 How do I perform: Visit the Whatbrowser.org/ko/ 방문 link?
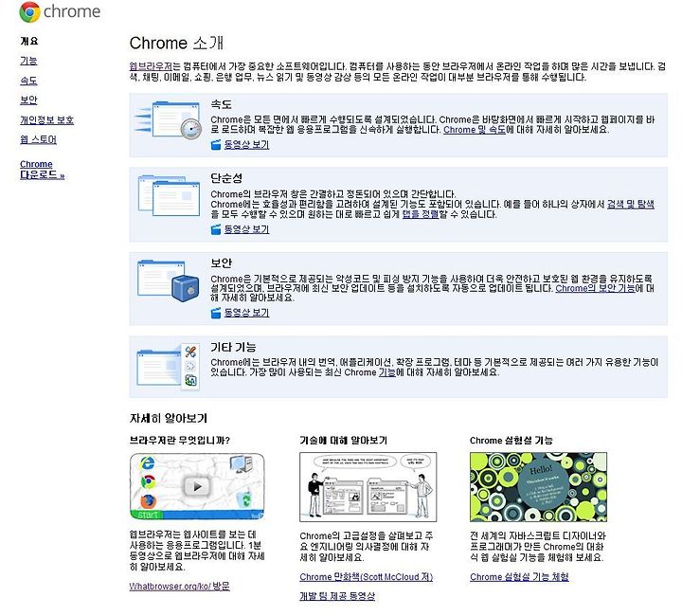coord(180,587)
